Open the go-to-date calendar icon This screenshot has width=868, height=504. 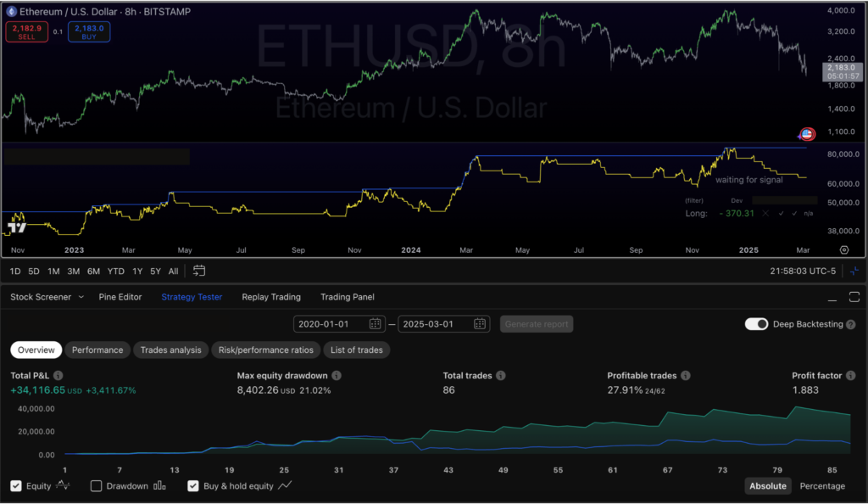tap(199, 272)
